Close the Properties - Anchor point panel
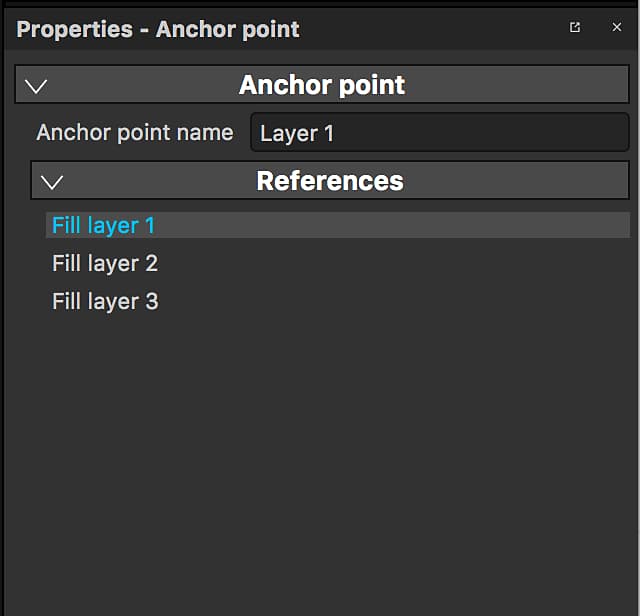 pyautogui.click(x=617, y=27)
